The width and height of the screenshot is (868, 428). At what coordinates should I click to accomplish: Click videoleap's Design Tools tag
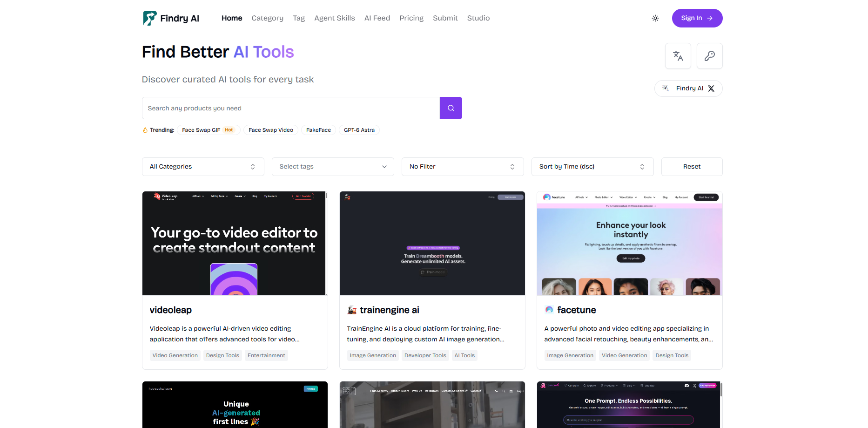(222, 355)
